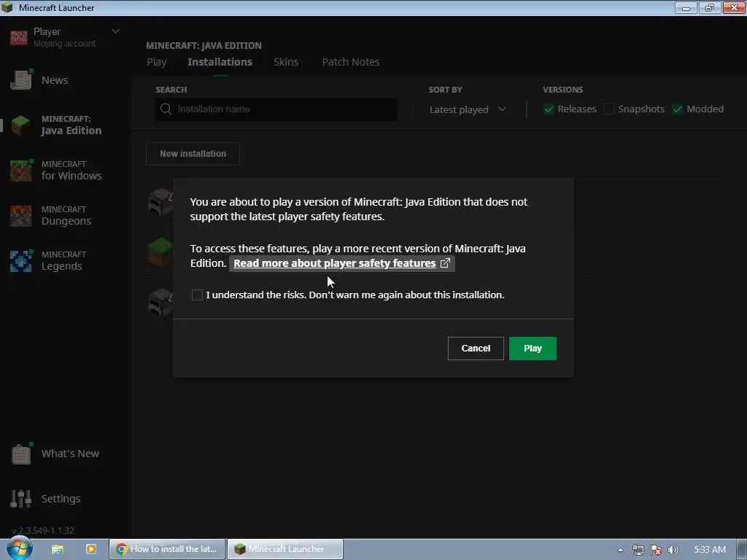Click the green Play button in dialog

click(532, 349)
